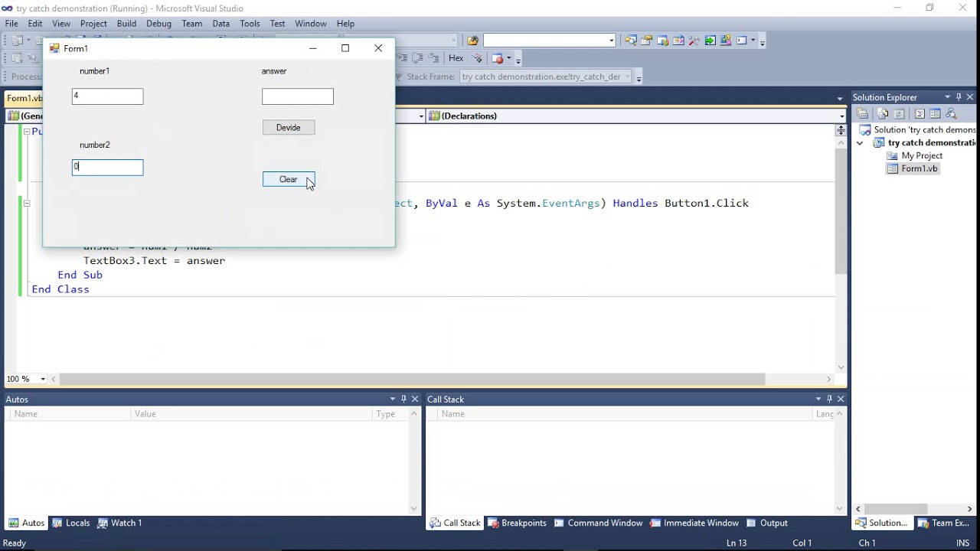Switch to the Output tab
The image size is (980, 551).
[767, 523]
